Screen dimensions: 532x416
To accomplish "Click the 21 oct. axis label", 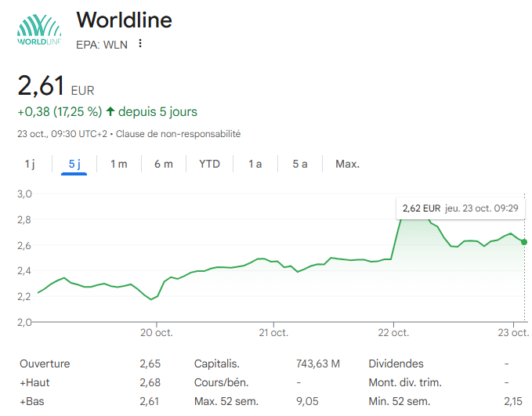I will (x=273, y=332).
